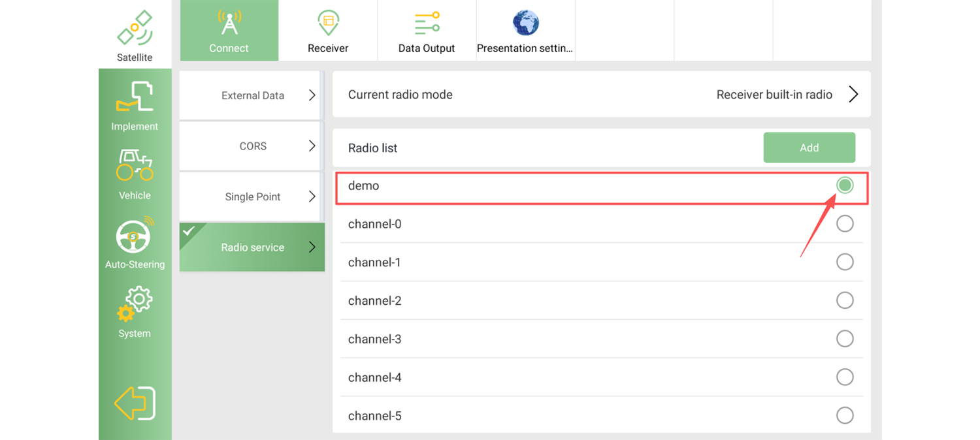Viewport: 980px width, 440px height.
Task: Open the Implement sidebar icon
Action: pyautogui.click(x=135, y=97)
